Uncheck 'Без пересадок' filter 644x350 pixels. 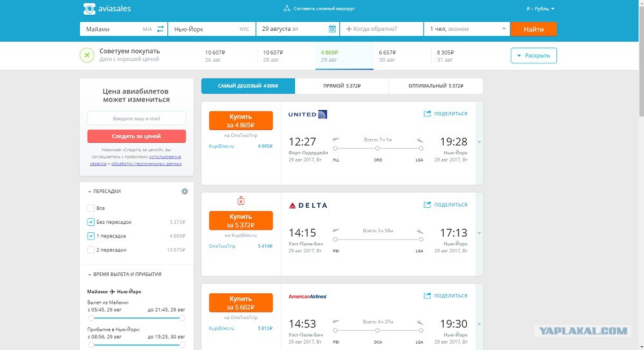point(91,222)
